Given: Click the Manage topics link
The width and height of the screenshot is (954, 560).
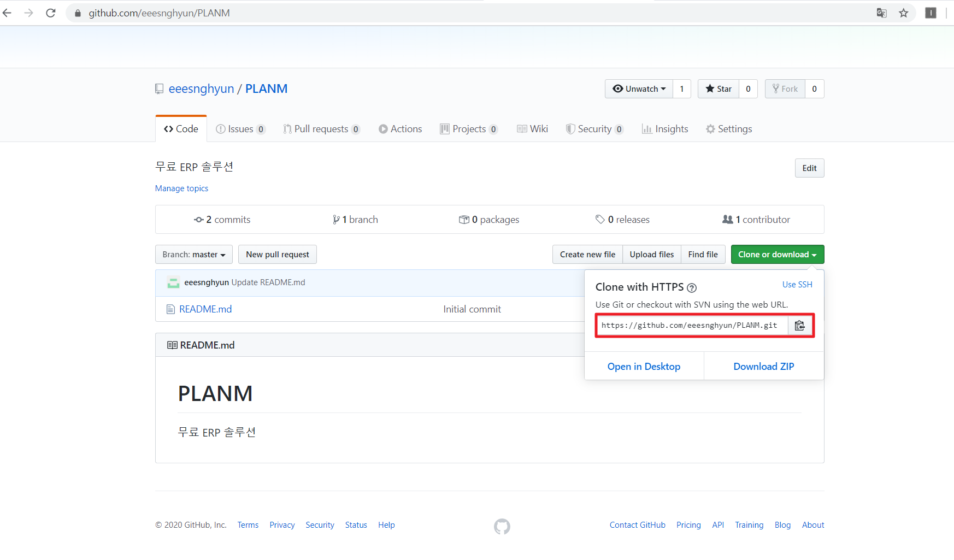Looking at the screenshot, I should click(181, 188).
